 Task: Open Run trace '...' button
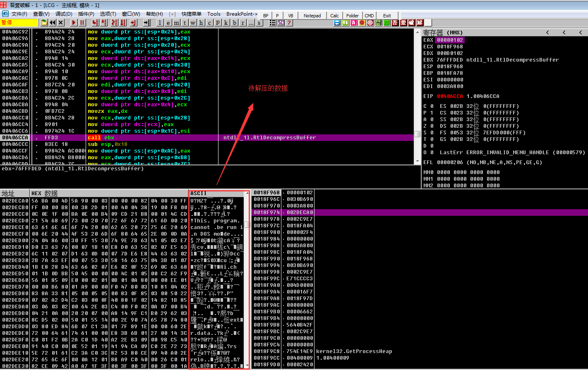pos(251,23)
